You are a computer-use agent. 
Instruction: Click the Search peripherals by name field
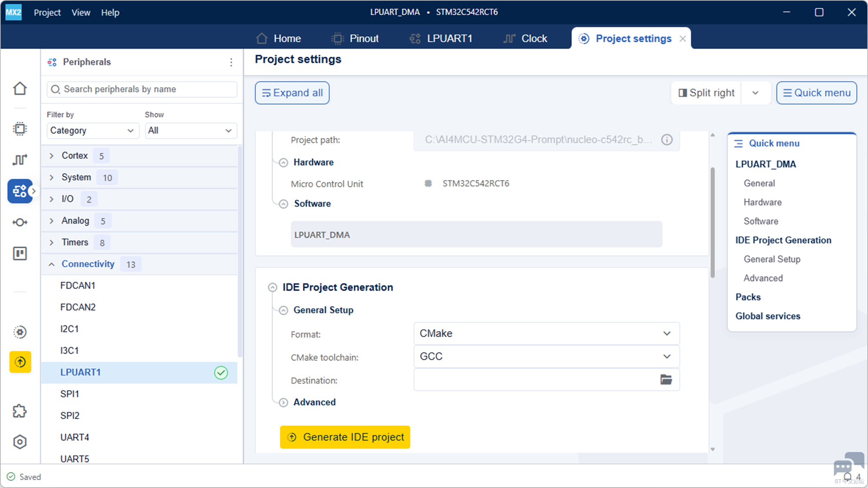point(142,89)
